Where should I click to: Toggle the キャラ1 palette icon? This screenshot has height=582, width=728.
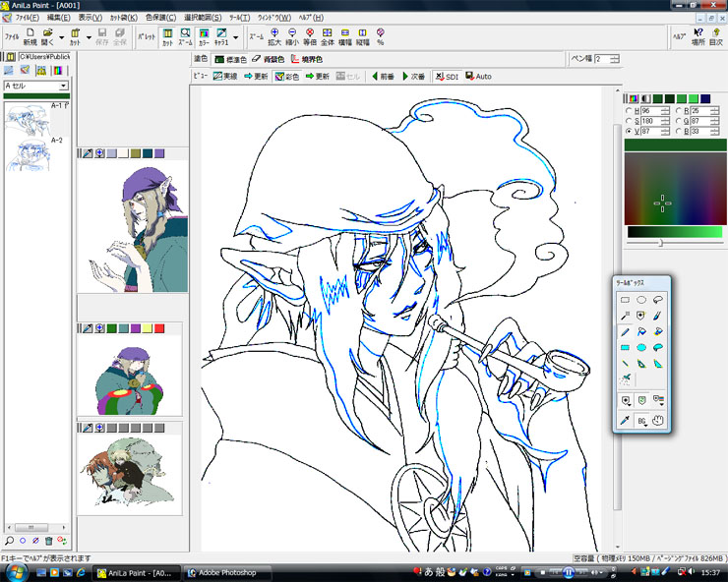[x=221, y=36]
